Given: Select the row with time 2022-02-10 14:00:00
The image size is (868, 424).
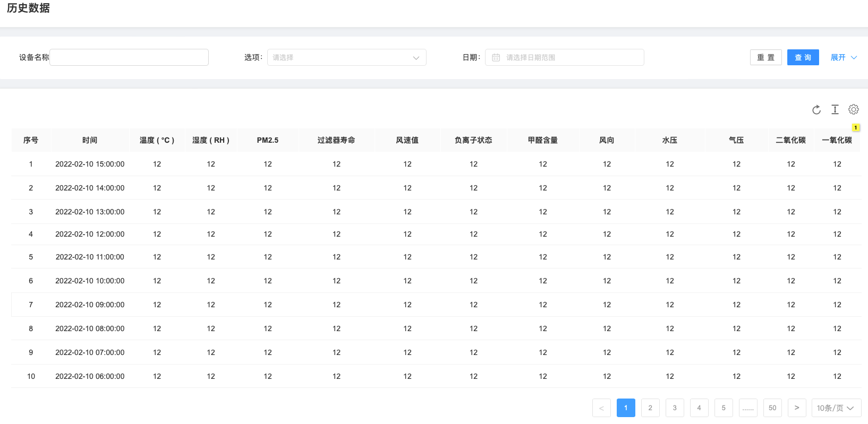Looking at the screenshot, I should coord(436,188).
